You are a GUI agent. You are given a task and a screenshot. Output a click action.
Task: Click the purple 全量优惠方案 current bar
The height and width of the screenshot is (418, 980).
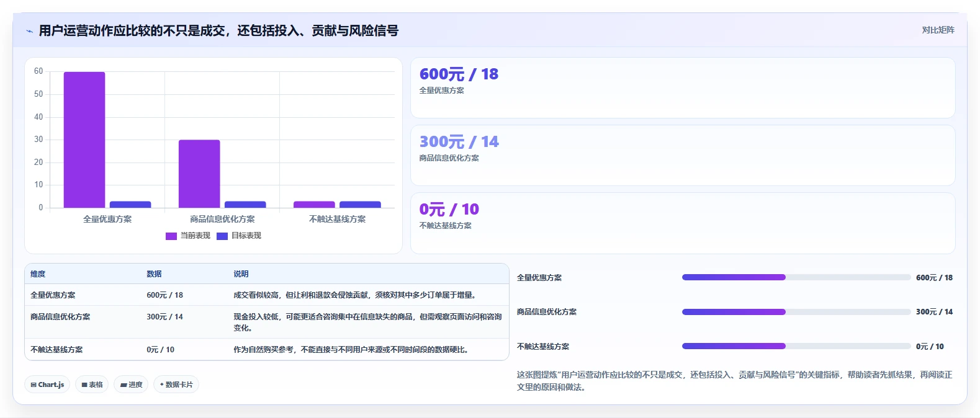tap(84, 140)
